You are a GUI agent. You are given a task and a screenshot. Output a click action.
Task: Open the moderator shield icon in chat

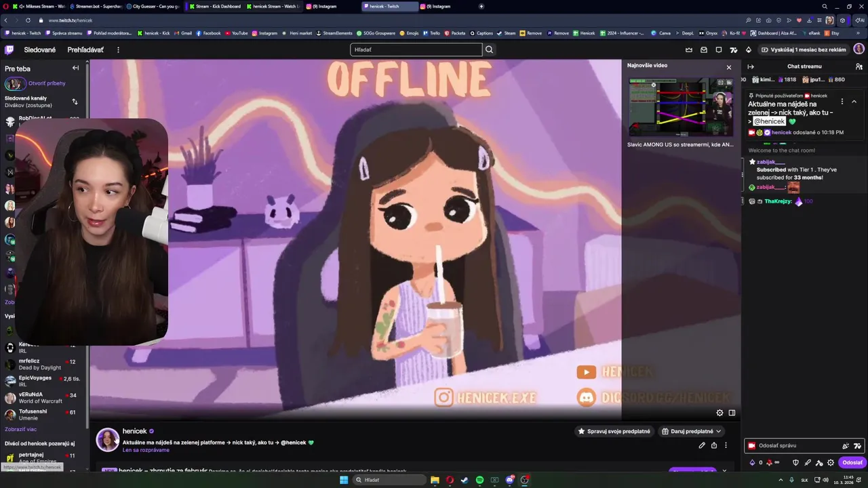click(796, 463)
